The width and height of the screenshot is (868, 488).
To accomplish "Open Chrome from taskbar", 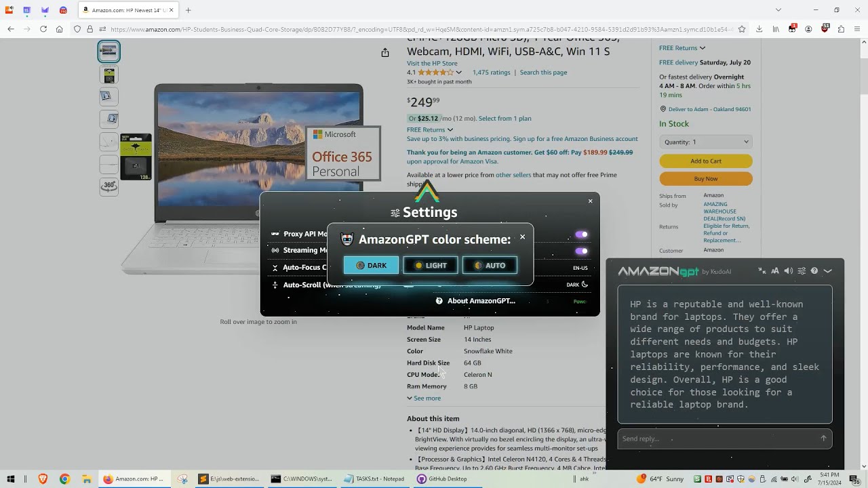I will [64, 479].
